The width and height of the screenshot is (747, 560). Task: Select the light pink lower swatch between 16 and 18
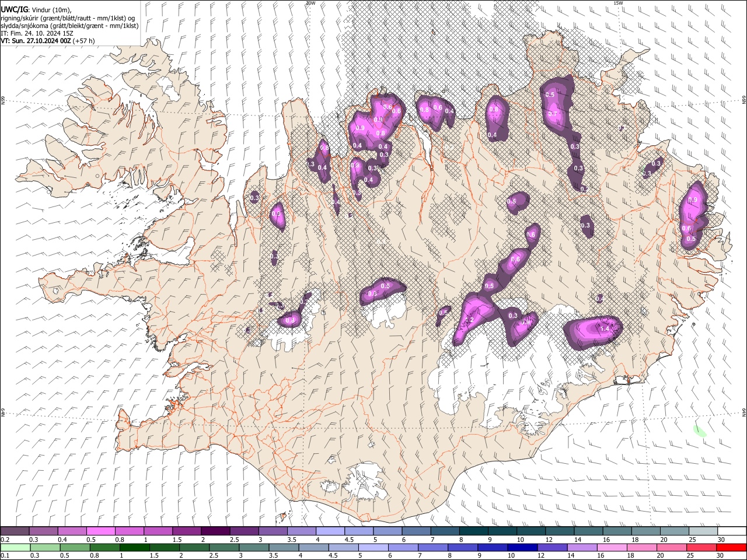(x=611, y=547)
